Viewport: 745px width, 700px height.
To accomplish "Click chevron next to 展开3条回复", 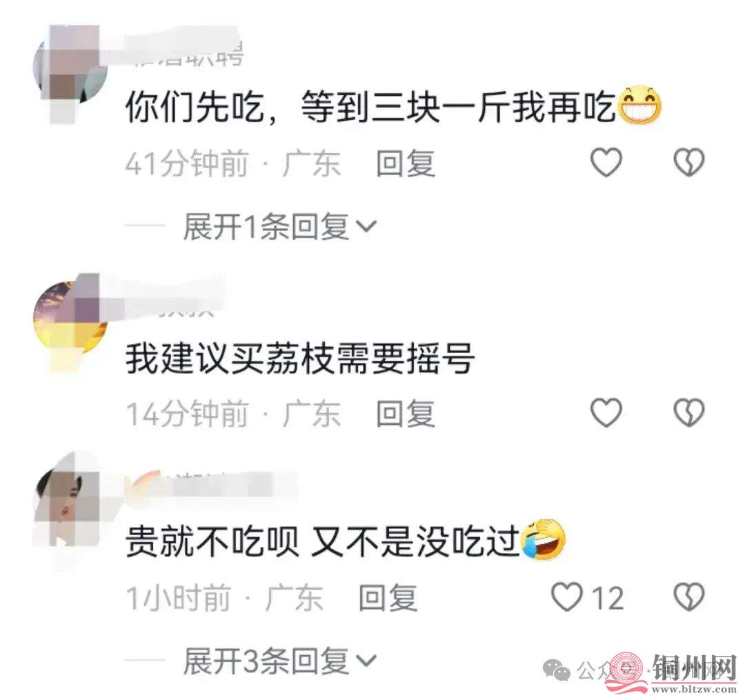I will pyautogui.click(x=366, y=661).
